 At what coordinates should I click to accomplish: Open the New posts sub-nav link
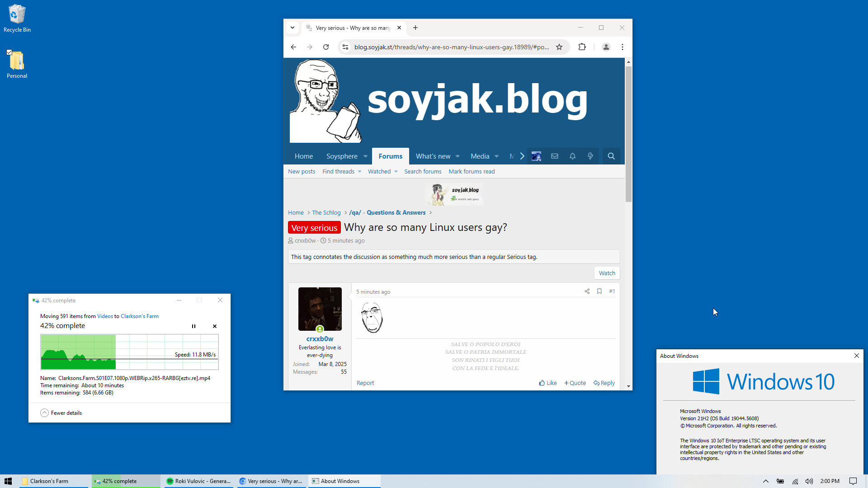pos(302,172)
